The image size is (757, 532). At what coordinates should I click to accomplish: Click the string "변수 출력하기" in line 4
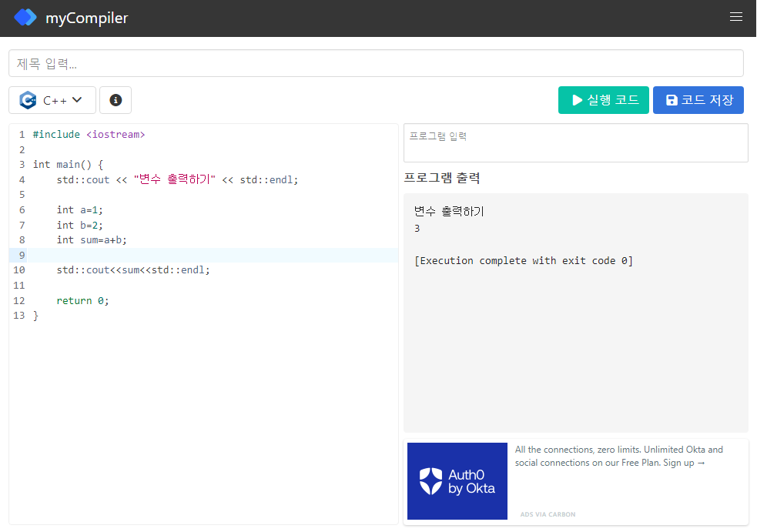[174, 179]
